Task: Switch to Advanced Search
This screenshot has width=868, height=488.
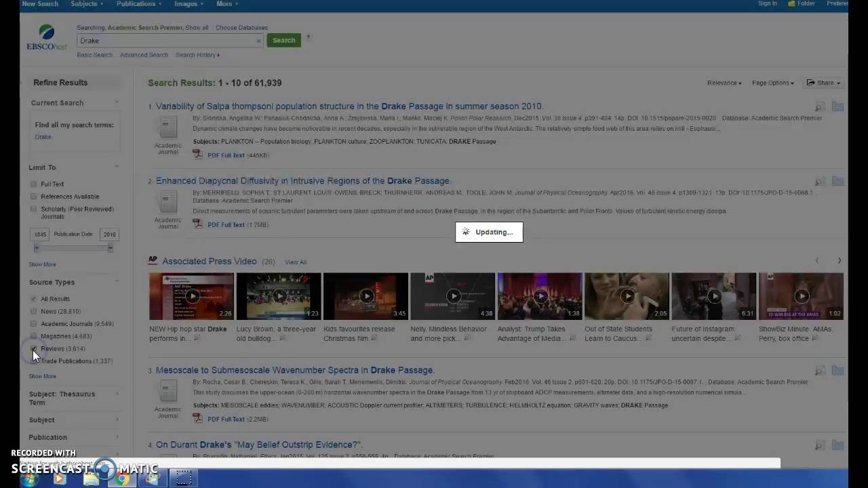Action: (x=144, y=55)
